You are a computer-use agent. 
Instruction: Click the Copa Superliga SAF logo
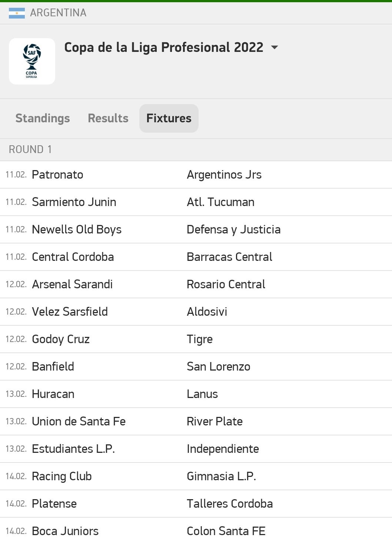pos(32,61)
